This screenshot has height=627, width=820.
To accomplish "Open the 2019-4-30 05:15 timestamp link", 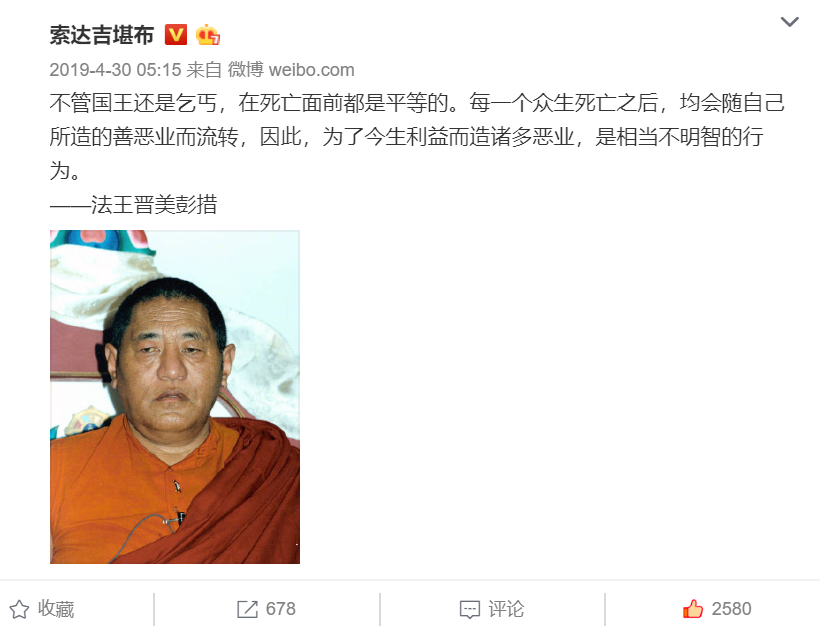I will point(115,70).
